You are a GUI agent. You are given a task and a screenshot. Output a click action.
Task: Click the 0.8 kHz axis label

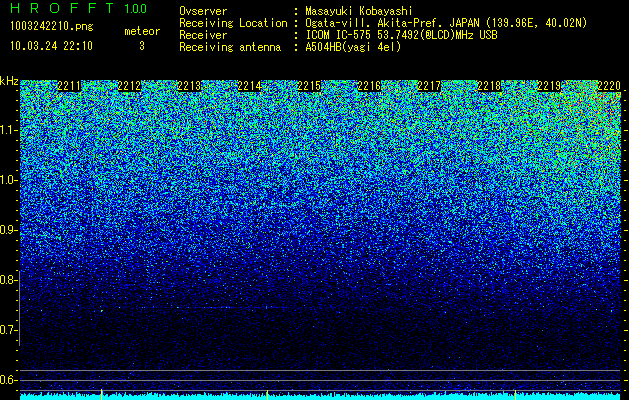(9, 280)
